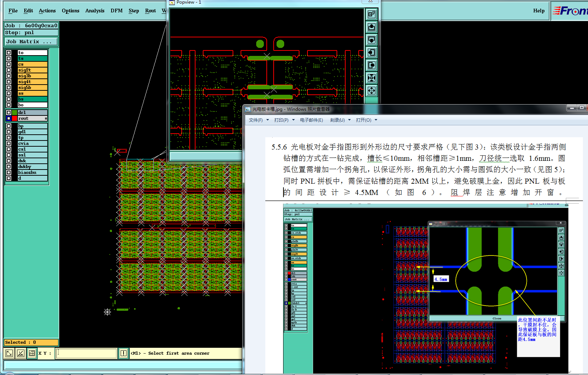Open the Options menu

click(71, 11)
